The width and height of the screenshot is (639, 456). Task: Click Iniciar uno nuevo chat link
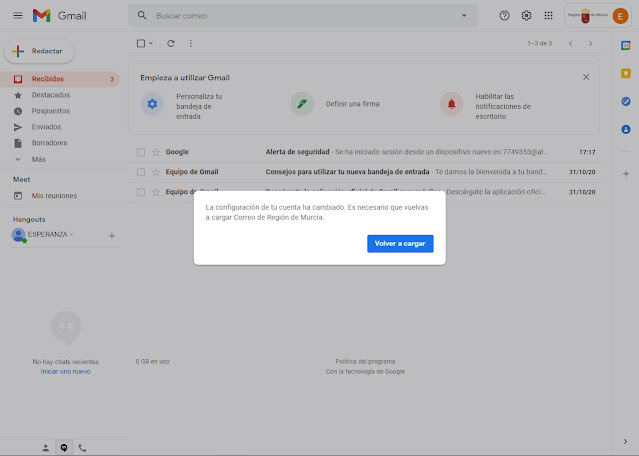click(66, 371)
